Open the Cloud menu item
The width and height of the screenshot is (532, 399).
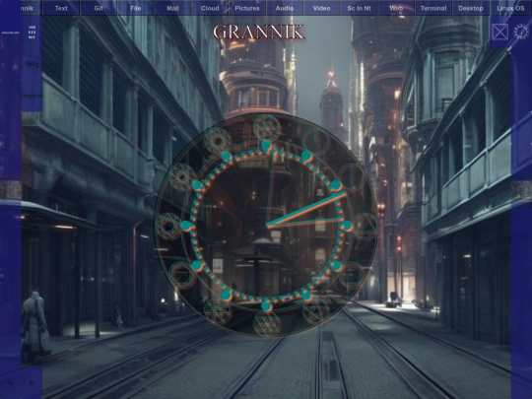click(210, 8)
